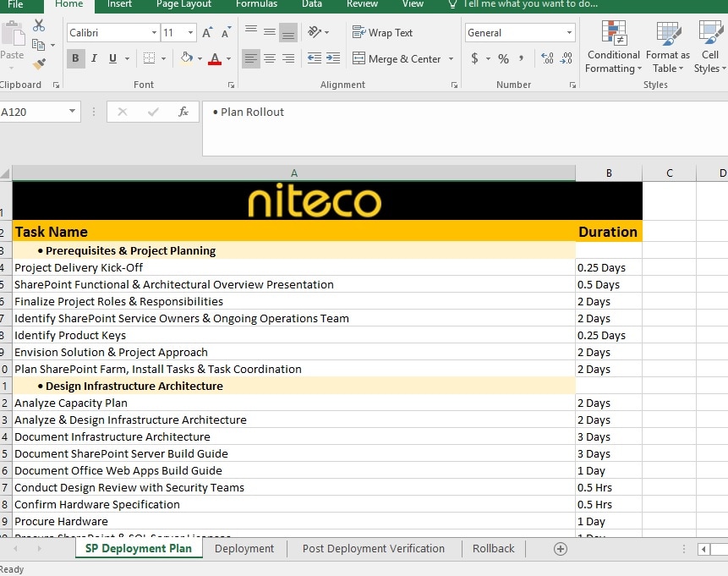
Task: Top align cell contents
Action: coord(251,32)
